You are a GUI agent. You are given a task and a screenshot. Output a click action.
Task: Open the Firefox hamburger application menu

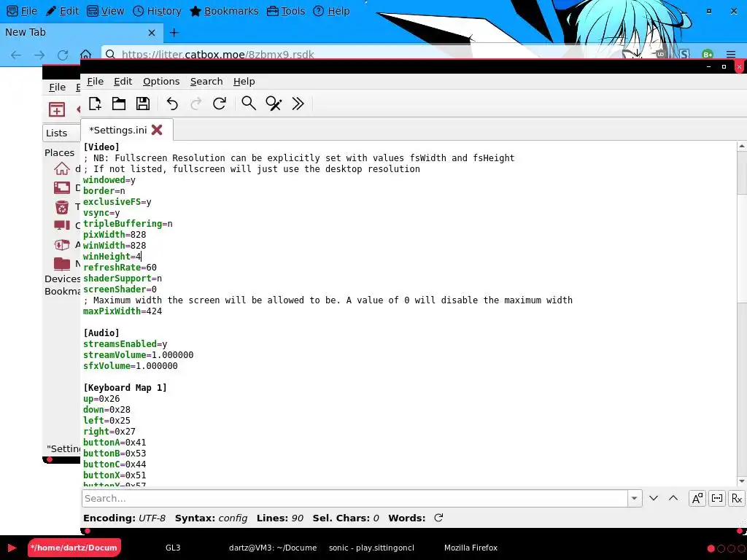[731, 54]
